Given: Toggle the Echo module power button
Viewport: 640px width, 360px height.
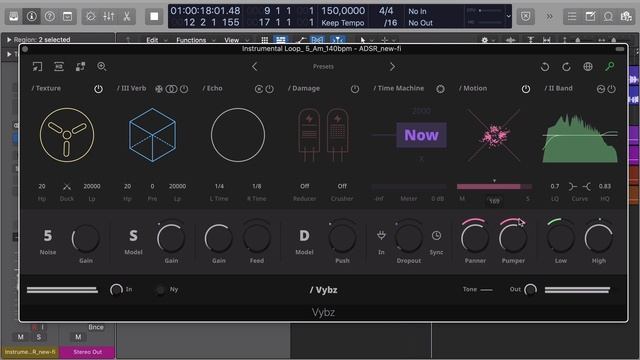Looking at the screenshot, I should click(x=270, y=89).
